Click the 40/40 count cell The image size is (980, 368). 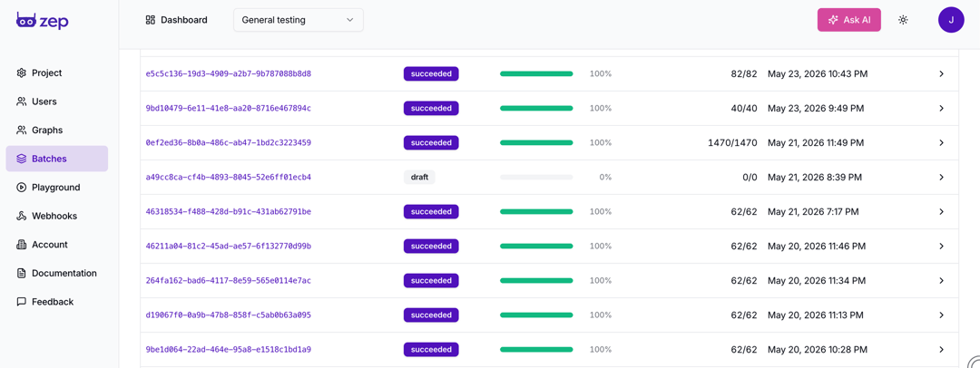click(744, 108)
